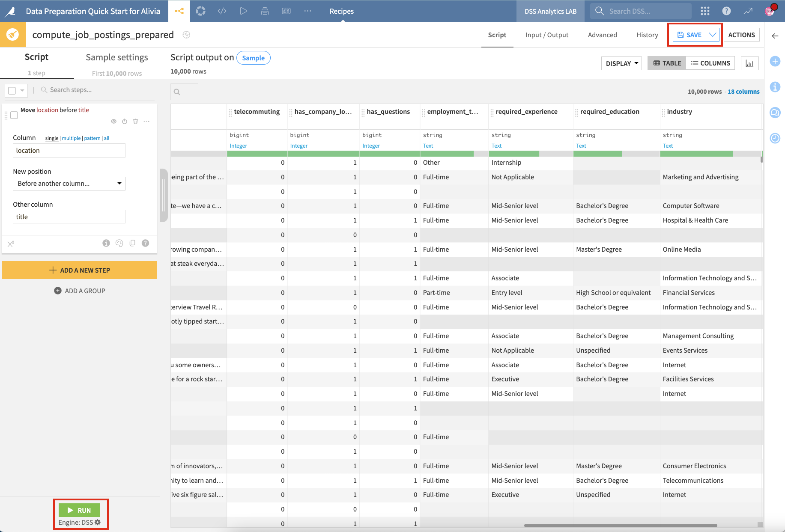This screenshot has height=532, width=785.
Task: Click the green RUN button
Action: pos(79,510)
